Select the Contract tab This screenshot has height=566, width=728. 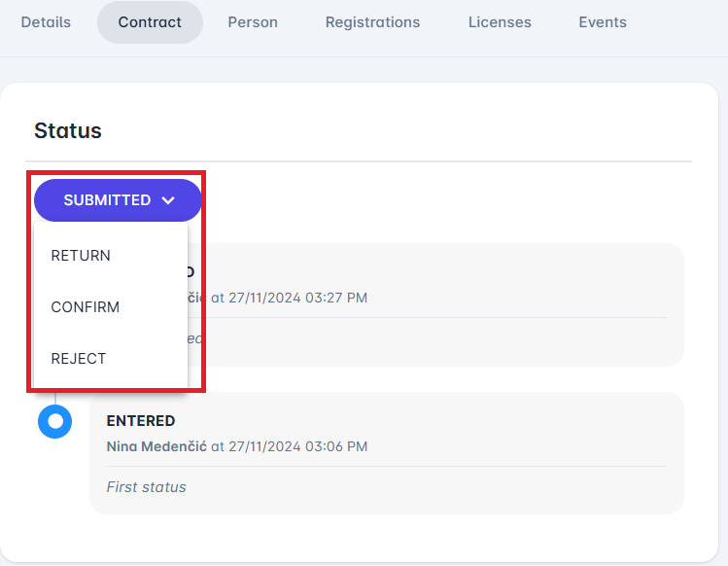pyautogui.click(x=150, y=22)
